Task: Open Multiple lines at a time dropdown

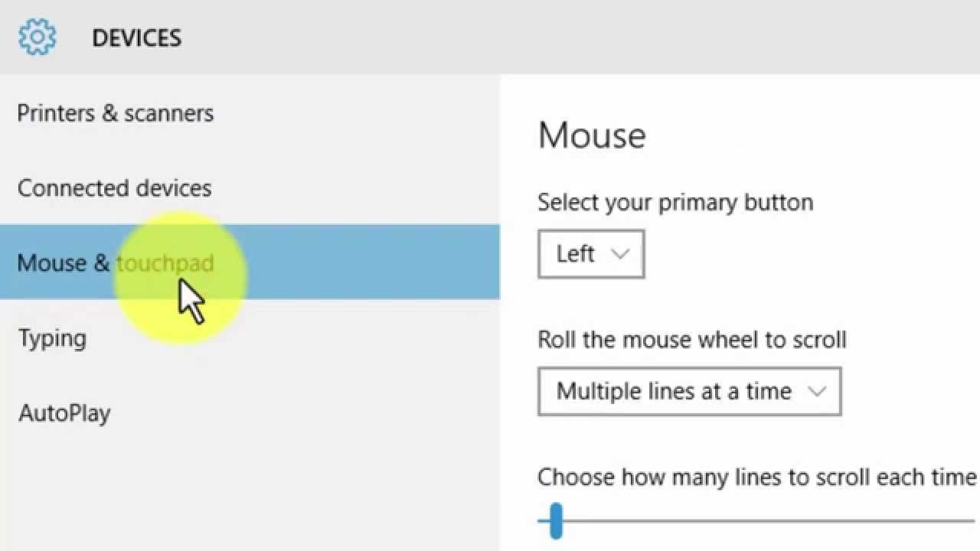Action: click(x=689, y=392)
